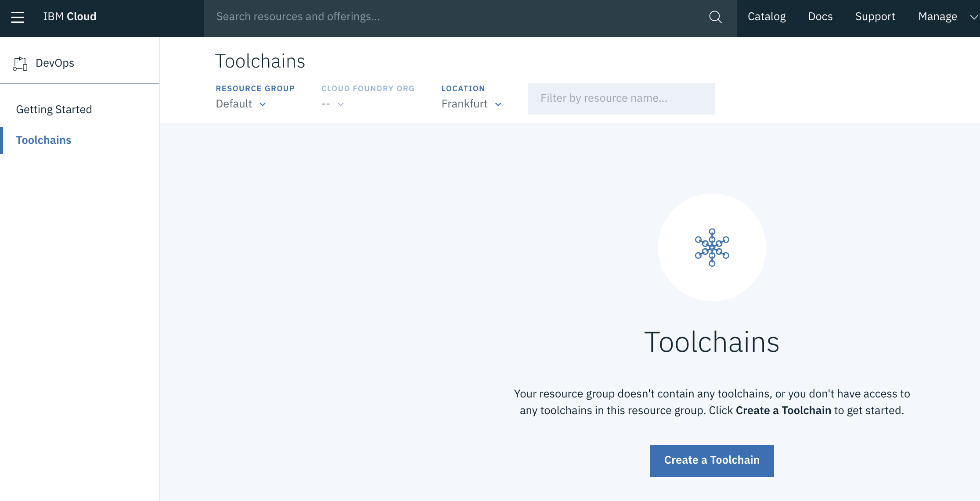Click the DevOps sidebar heading
980x501 pixels.
pos(55,63)
